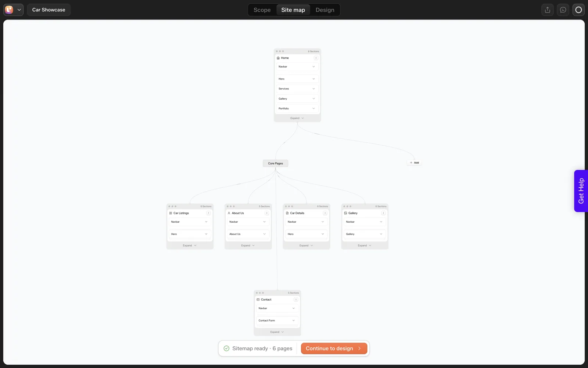Select the Site map tab
588x368 pixels.
[293, 10]
